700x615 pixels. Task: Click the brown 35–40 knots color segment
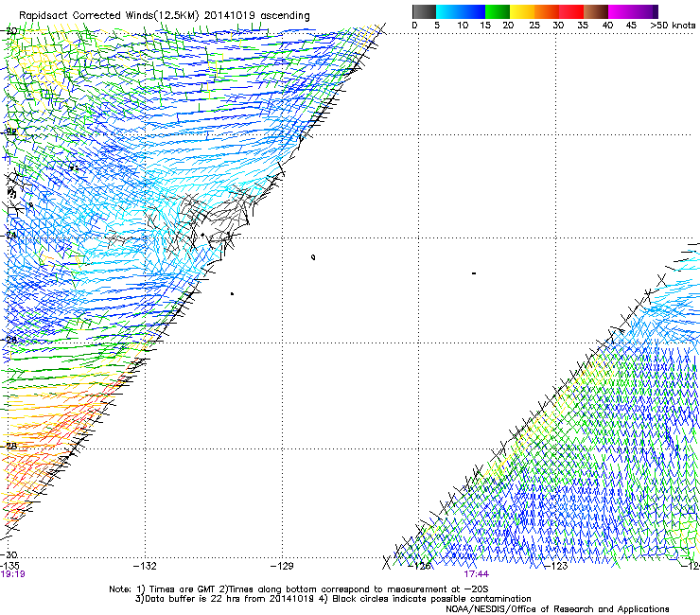pyautogui.click(x=596, y=11)
